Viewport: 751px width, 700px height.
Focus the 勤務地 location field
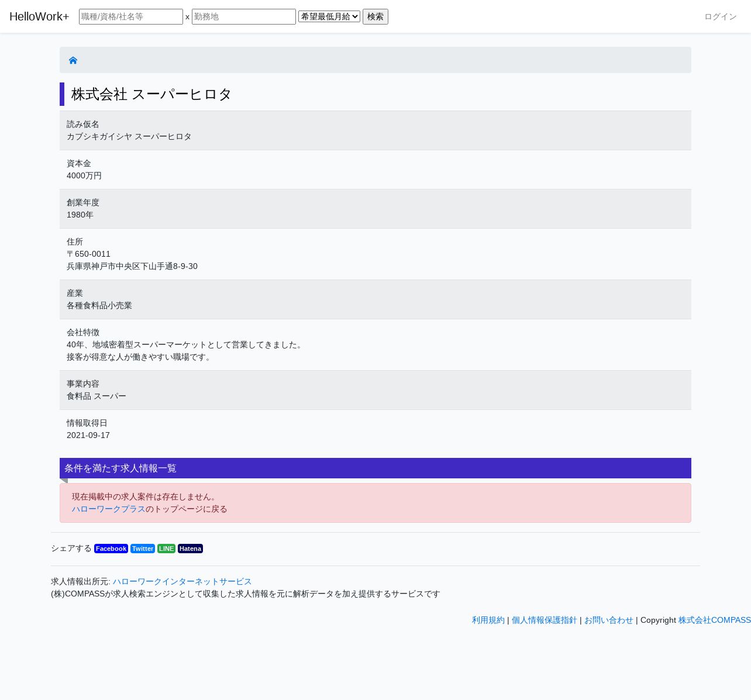(244, 16)
